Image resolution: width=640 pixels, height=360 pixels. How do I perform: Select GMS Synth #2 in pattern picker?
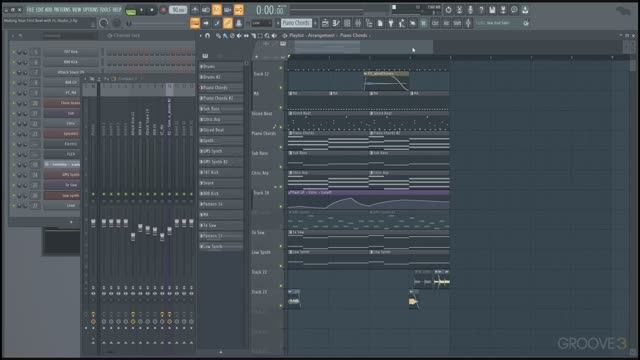pos(221,162)
